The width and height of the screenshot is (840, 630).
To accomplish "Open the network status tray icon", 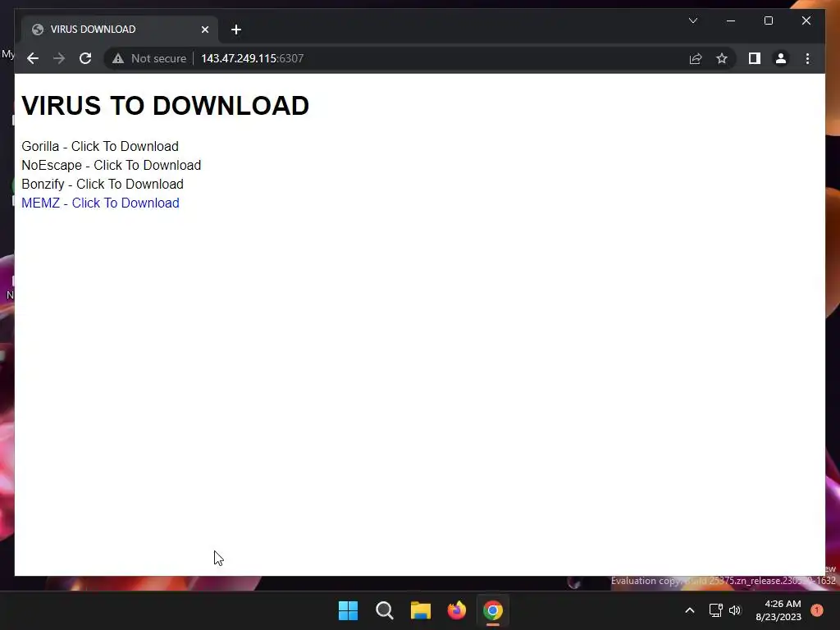I will tap(715, 610).
